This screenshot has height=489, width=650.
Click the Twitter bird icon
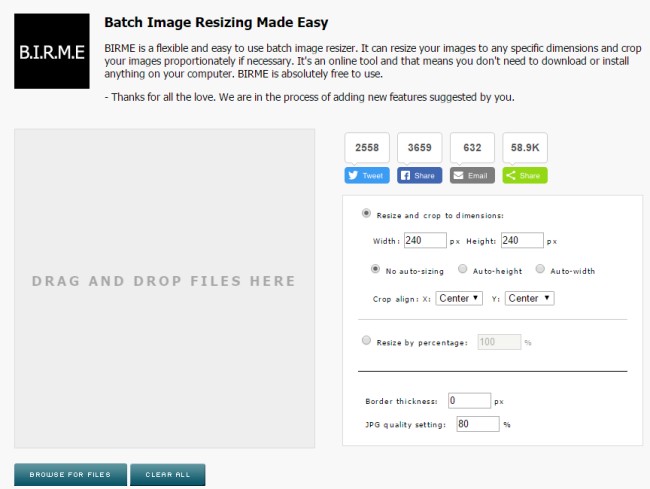coord(353,175)
